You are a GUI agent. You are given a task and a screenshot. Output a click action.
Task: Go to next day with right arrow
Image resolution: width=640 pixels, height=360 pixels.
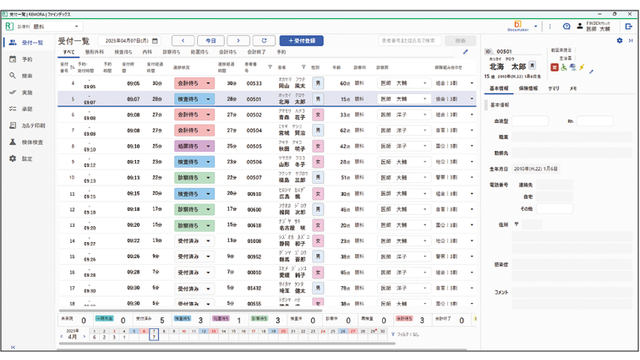coord(238,40)
